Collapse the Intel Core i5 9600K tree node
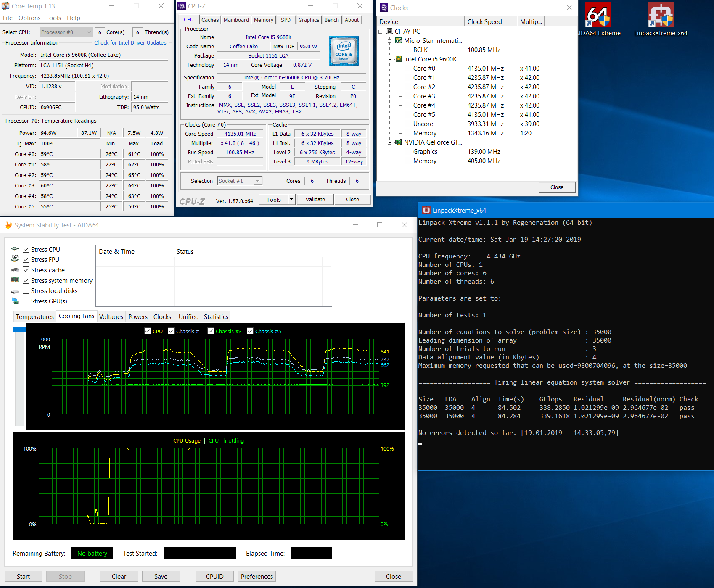Screen dimensions: 714x588 (389, 59)
